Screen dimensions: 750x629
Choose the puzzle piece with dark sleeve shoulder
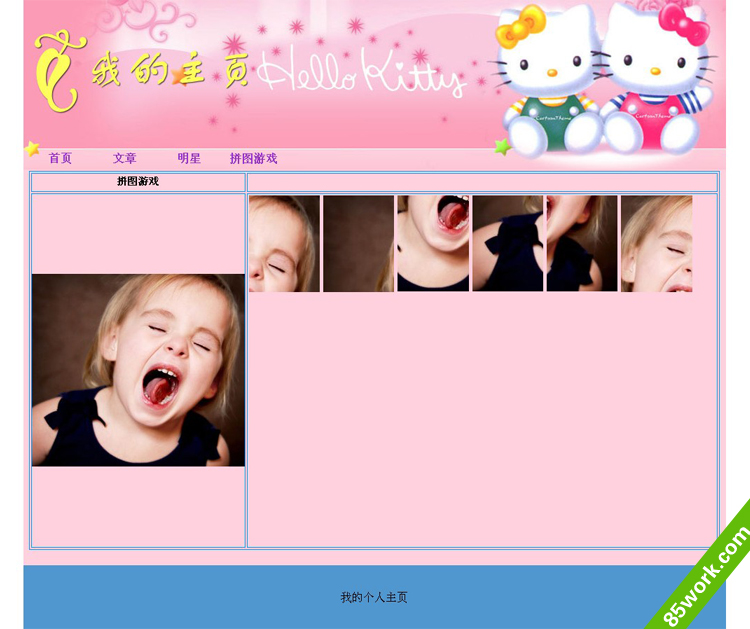coord(507,243)
